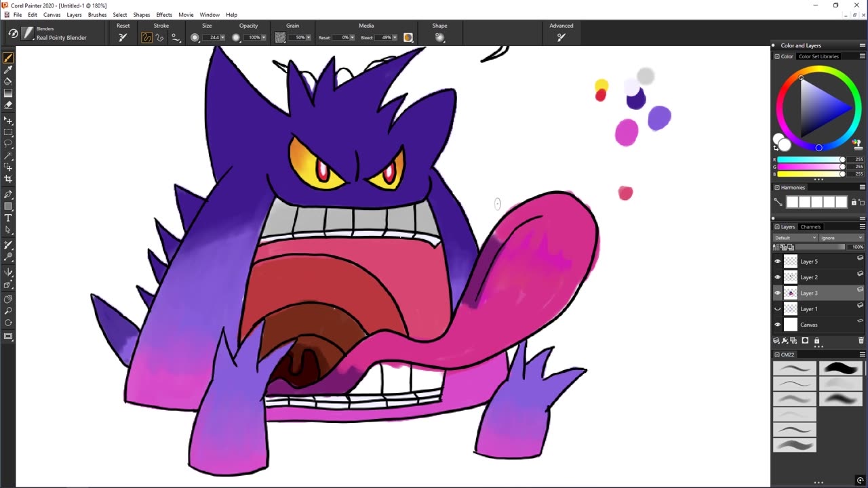868x488 pixels.
Task: Switch to the Channels tab
Action: pyautogui.click(x=810, y=226)
